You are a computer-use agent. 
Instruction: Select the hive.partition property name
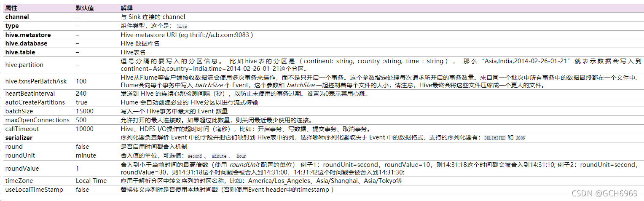24,65
